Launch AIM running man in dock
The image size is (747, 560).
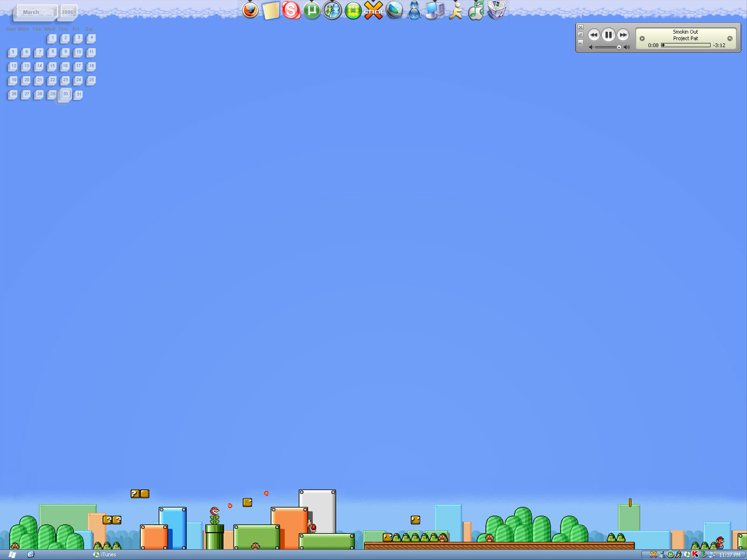[x=456, y=10]
